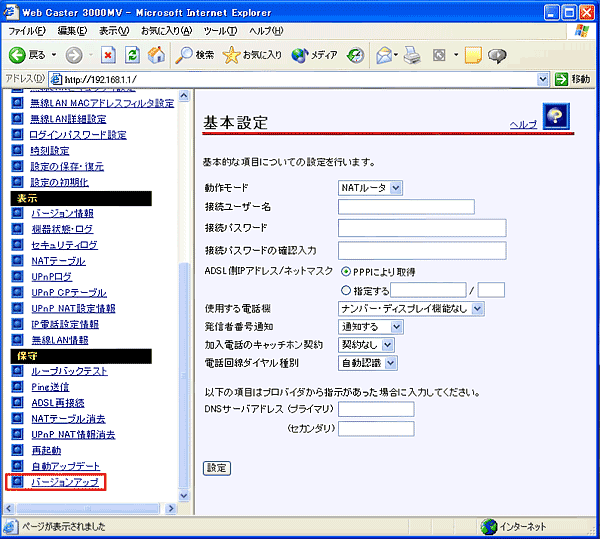The width and height of the screenshot is (600, 539).
Task: Click the Internet zone globe in status bar
Action: (x=489, y=527)
